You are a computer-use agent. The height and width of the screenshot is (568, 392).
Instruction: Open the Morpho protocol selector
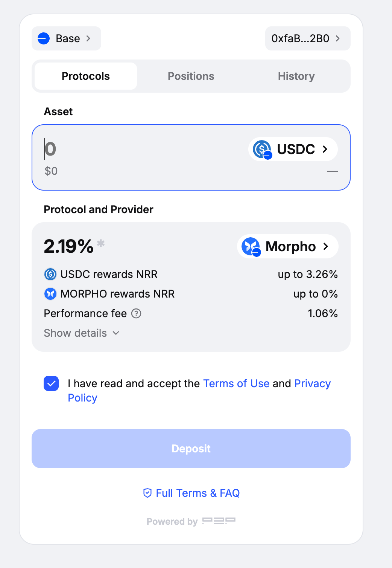(x=288, y=247)
